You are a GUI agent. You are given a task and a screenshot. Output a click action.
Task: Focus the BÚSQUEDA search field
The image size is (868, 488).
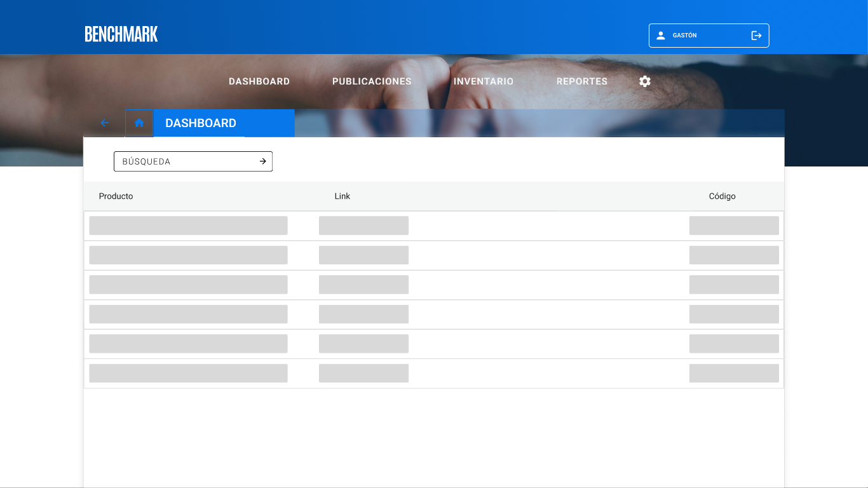(184, 161)
